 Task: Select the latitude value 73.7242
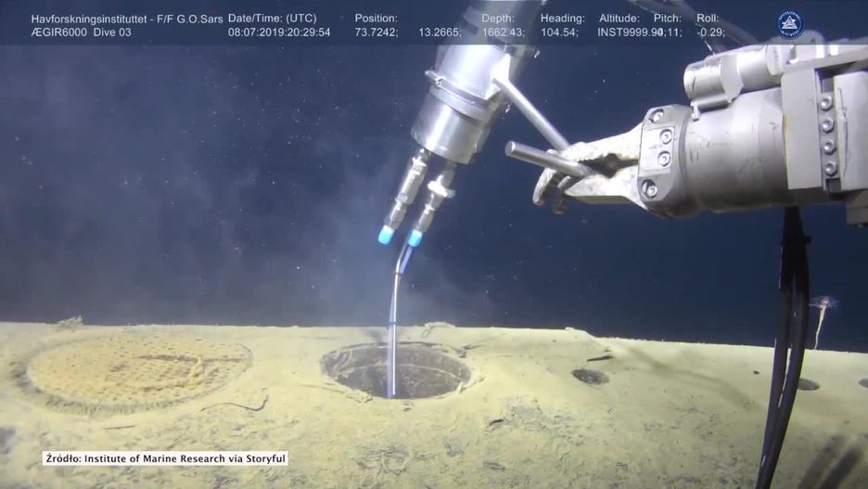[x=376, y=32]
